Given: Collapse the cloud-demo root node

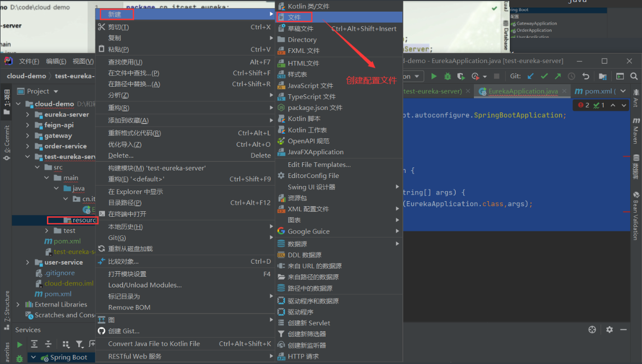Looking at the screenshot, I should tap(19, 104).
